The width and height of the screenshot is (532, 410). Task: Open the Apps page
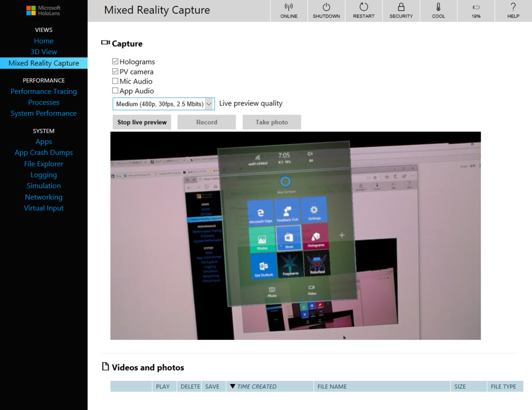pyautogui.click(x=44, y=142)
